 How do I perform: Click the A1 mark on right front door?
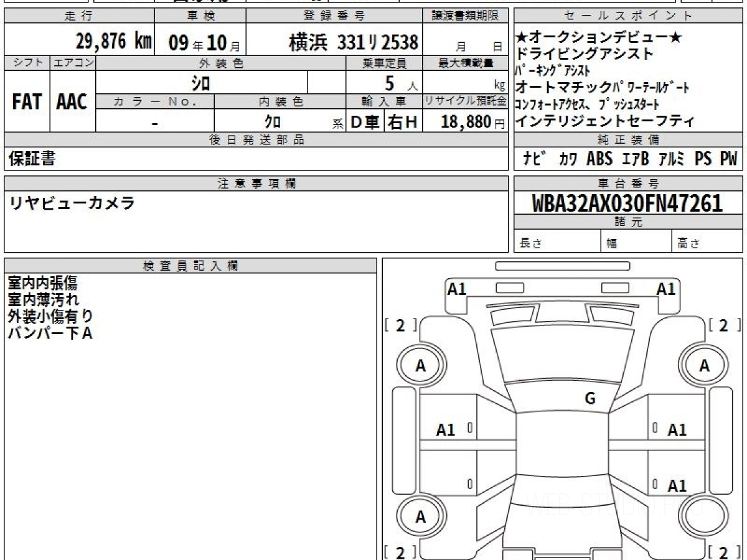pos(677,430)
